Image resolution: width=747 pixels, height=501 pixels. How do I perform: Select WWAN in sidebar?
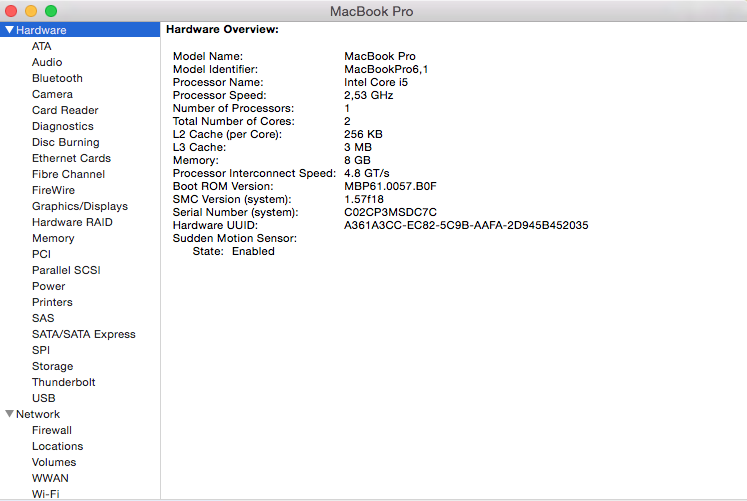tap(50, 478)
